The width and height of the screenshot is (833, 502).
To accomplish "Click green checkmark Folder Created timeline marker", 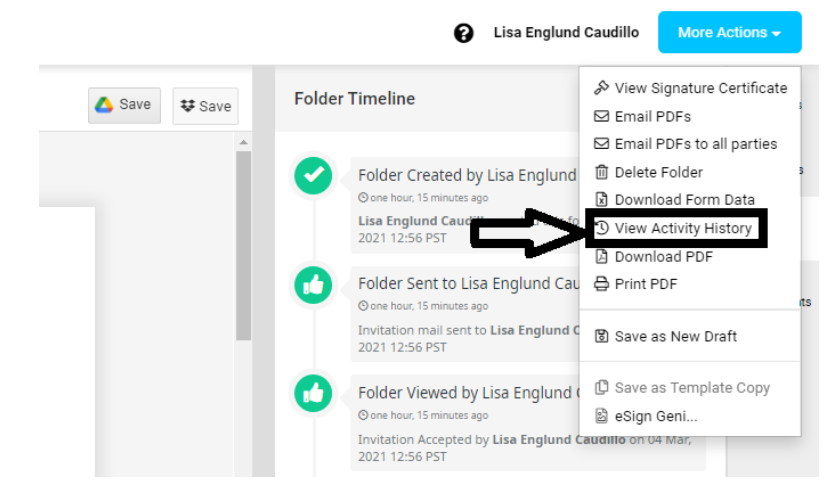I will click(x=313, y=176).
